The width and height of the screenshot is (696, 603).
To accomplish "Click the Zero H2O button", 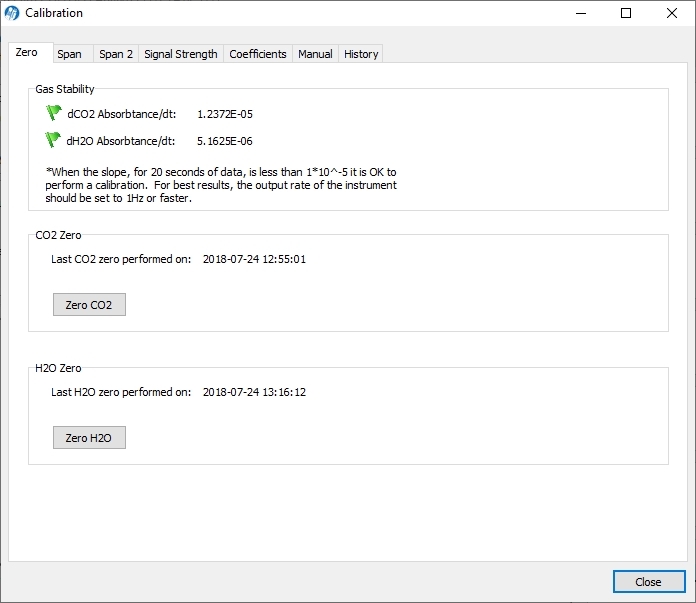I will [x=89, y=437].
